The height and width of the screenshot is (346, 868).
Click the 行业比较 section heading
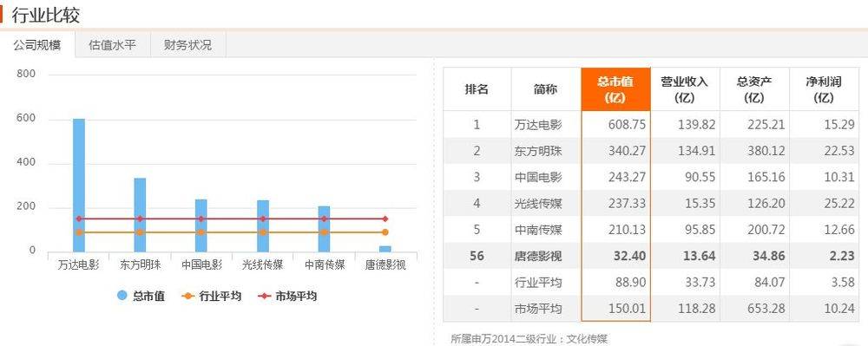click(45, 15)
